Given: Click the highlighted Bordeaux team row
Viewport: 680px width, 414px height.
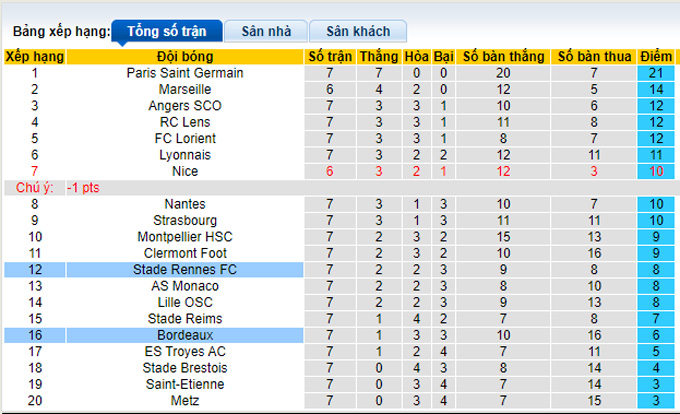Looking at the screenshot, I should (x=185, y=335).
